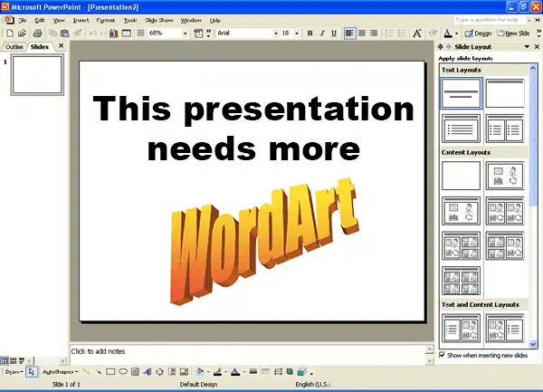The image size is (543, 392).
Task: Create a new blank presentation
Action: click(x=10, y=33)
